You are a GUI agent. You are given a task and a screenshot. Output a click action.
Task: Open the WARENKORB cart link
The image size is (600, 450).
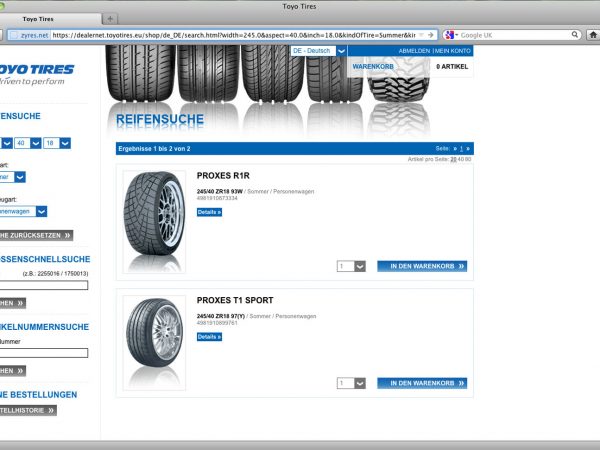click(x=373, y=67)
